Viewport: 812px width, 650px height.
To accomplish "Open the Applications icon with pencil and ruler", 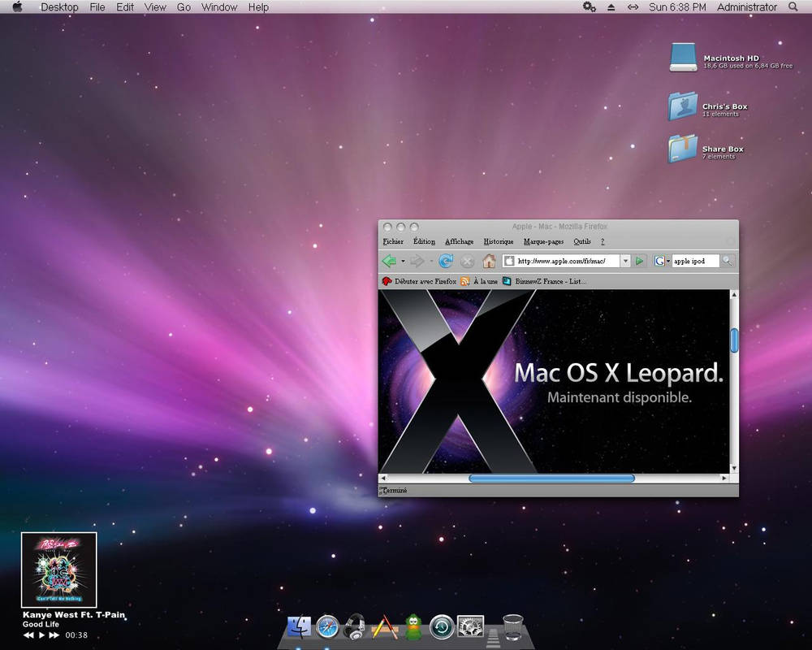I will [384, 626].
